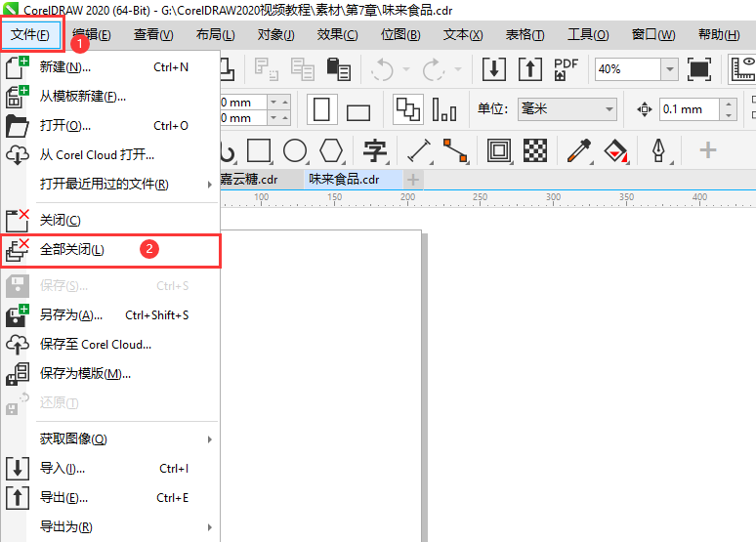This screenshot has width=756, height=542.
Task: Choose 保存为模版(M) menu entry
Action: coord(110,374)
